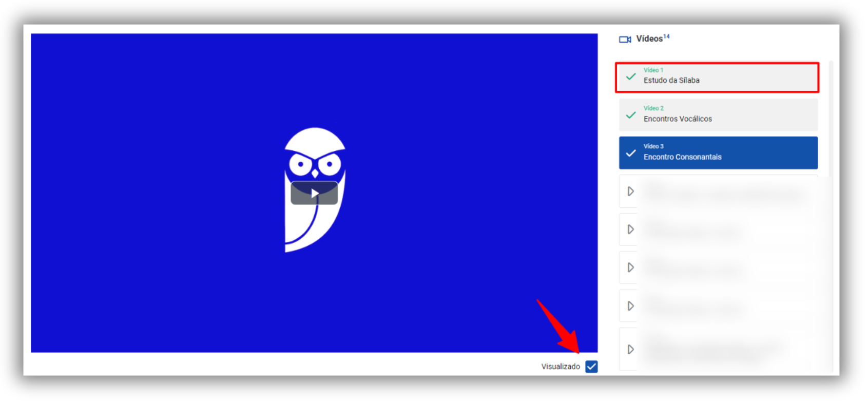Select Vídeo 3 Encontro Consonantais

click(718, 152)
